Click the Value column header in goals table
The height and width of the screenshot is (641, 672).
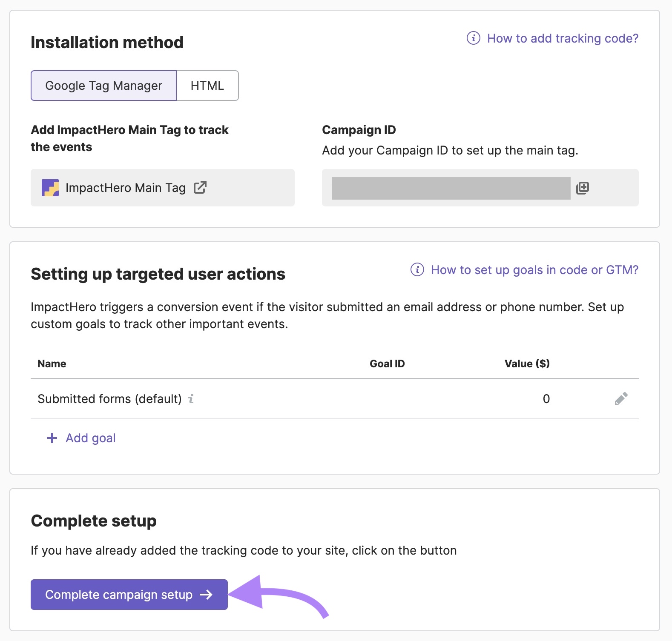pos(527,363)
